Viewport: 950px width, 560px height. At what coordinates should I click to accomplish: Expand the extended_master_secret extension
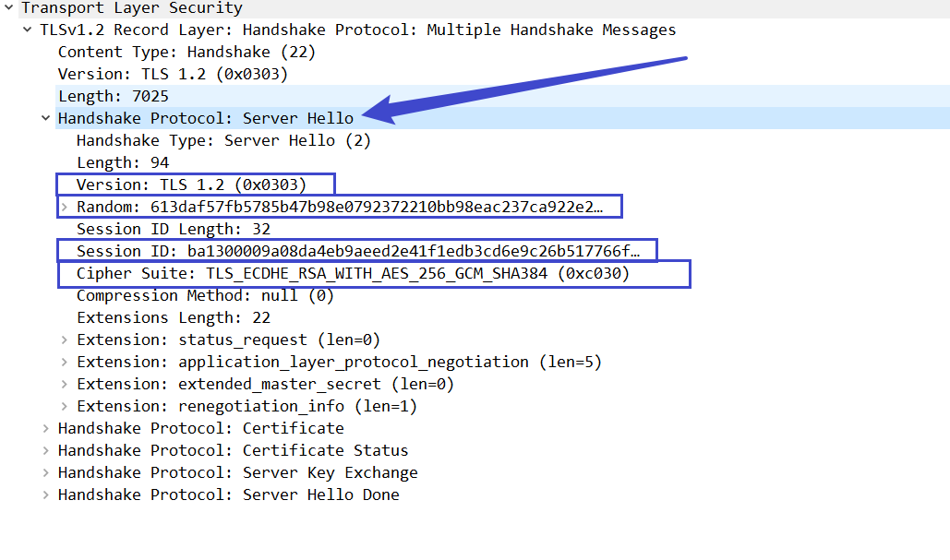coord(65,384)
